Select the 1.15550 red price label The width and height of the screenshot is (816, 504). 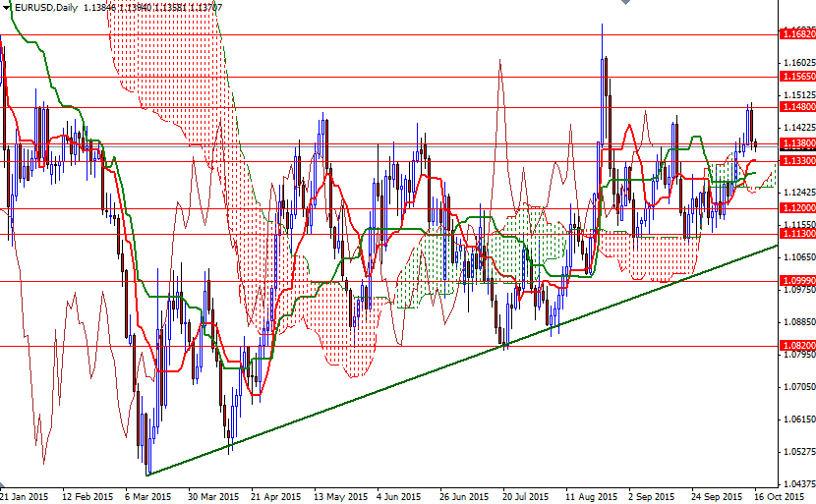click(796, 76)
